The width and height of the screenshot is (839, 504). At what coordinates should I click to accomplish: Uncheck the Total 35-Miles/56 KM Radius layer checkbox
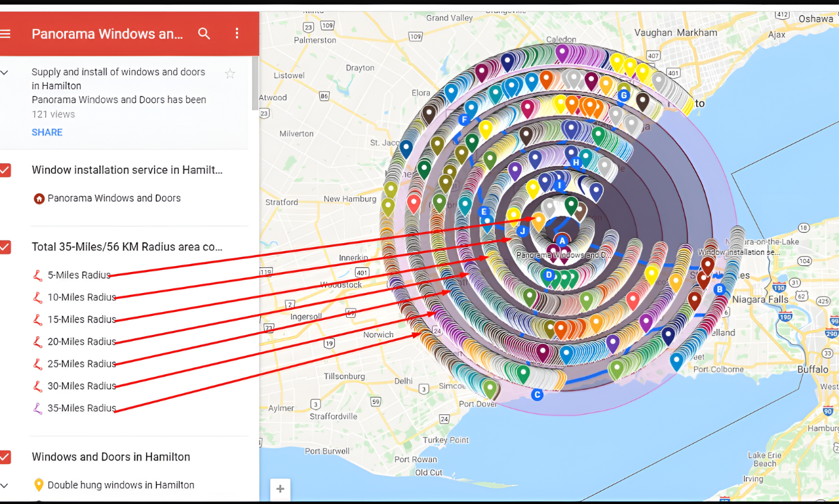(5, 247)
